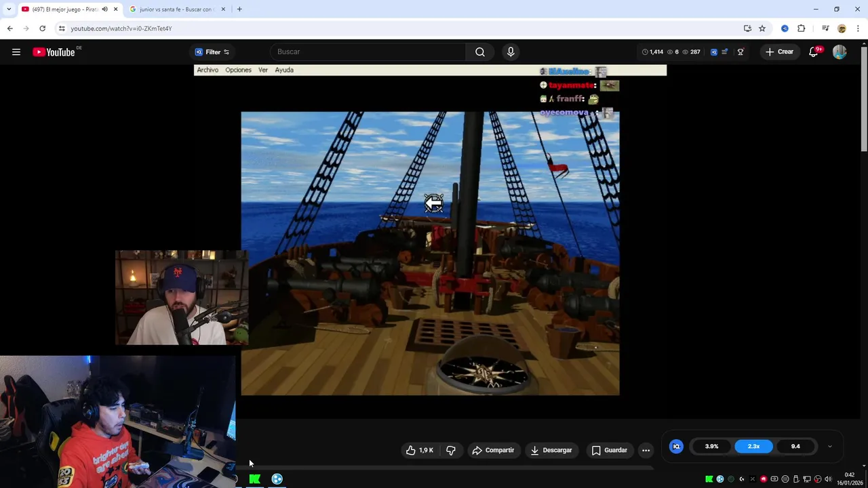The height and width of the screenshot is (488, 868).
Task: Click the Descargar download button
Action: [x=551, y=450]
